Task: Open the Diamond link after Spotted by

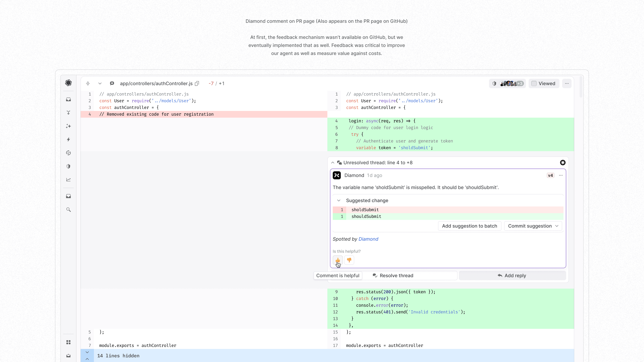Action: 368,239
